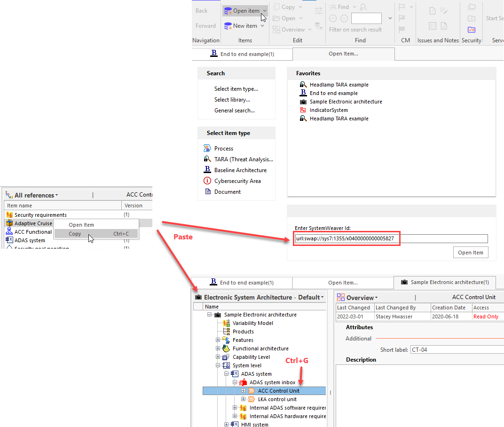Click the red ADAS system inbox icon

243,382
